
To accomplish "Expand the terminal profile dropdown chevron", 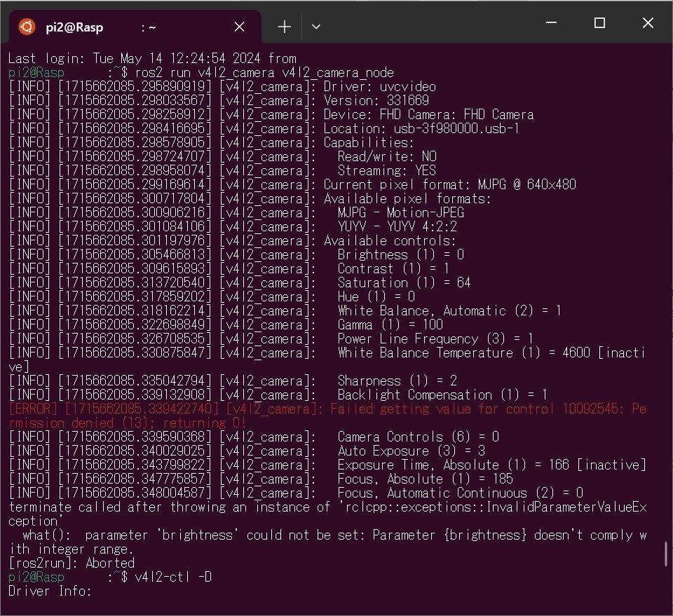I will tap(316, 27).
